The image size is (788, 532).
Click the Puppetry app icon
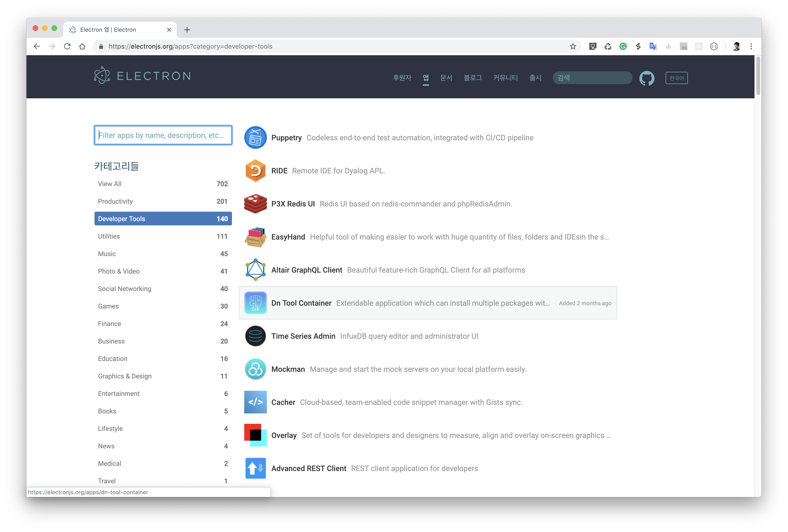tap(255, 138)
